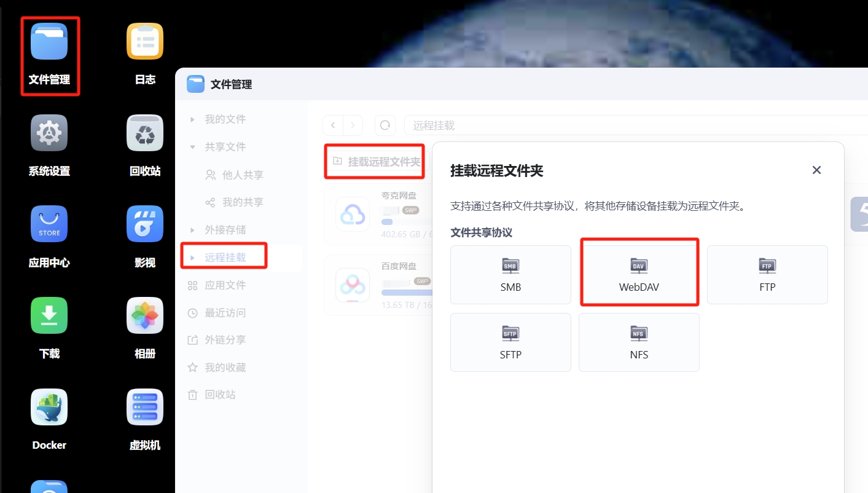
Task: Select the NFS protocol option
Action: coord(639,342)
